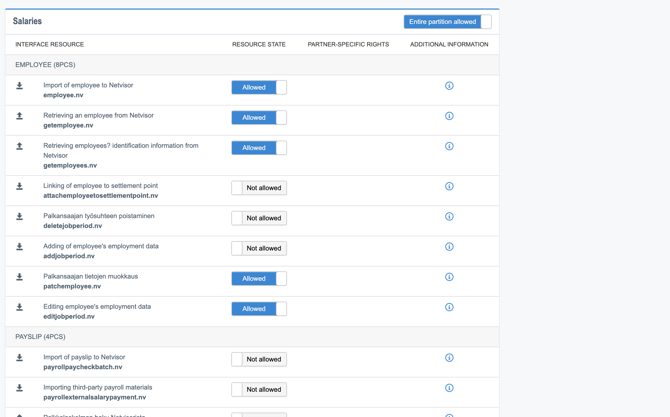Click download icon beside getemployee.nv
670x417 pixels.
(x=19, y=116)
